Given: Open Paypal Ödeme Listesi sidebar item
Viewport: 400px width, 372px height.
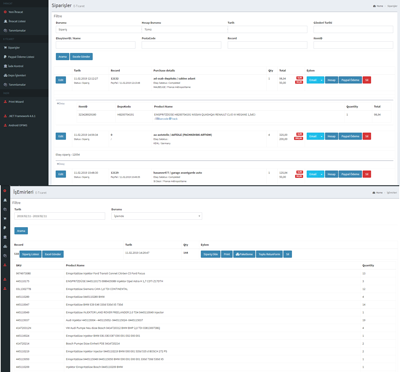Looking at the screenshot, I should click(21, 57).
